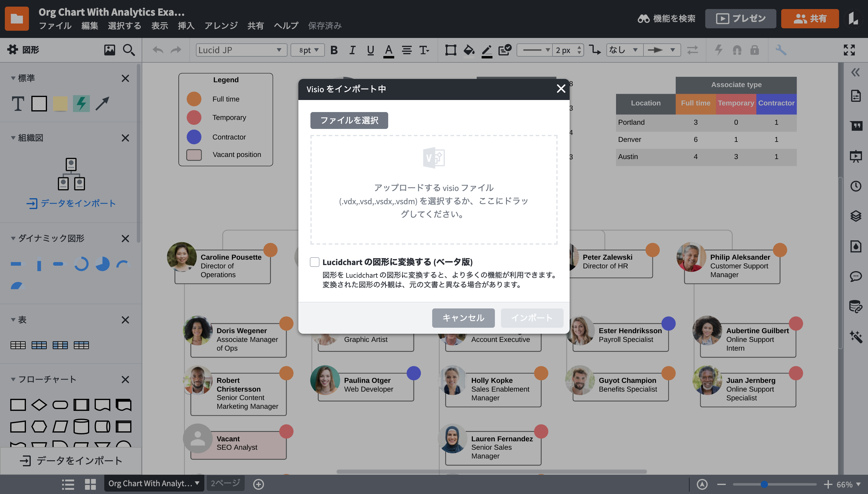Click the shape options checkmark icon

(505, 50)
